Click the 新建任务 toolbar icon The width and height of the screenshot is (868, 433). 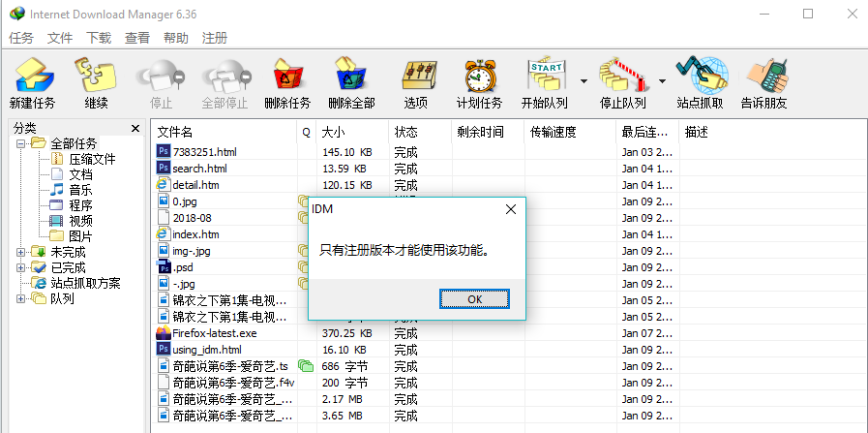(33, 74)
